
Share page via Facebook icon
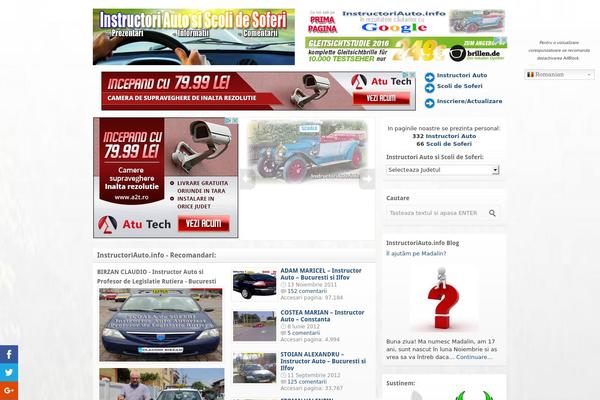[x=9, y=354]
